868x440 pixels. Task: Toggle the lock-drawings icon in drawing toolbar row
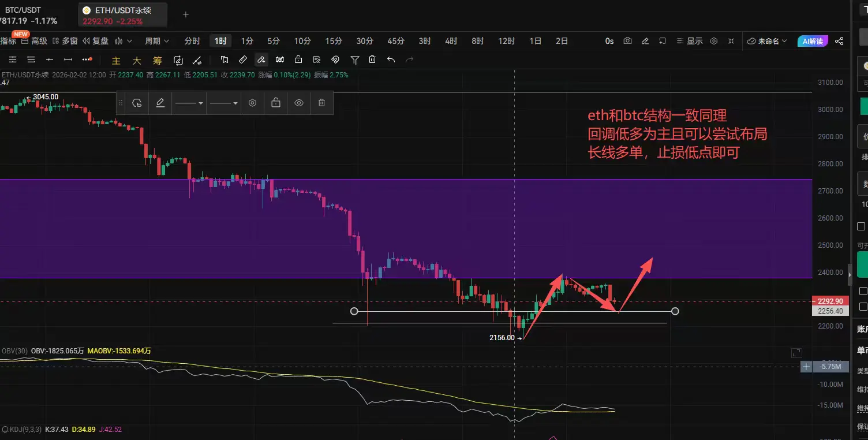click(x=298, y=59)
